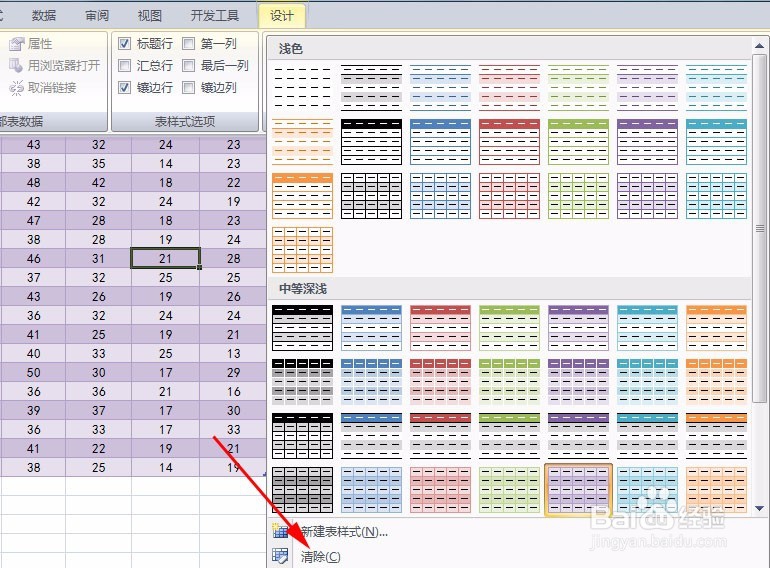This screenshot has width=770, height=568.
Task: Select light style with solid purple header
Action: click(x=647, y=142)
